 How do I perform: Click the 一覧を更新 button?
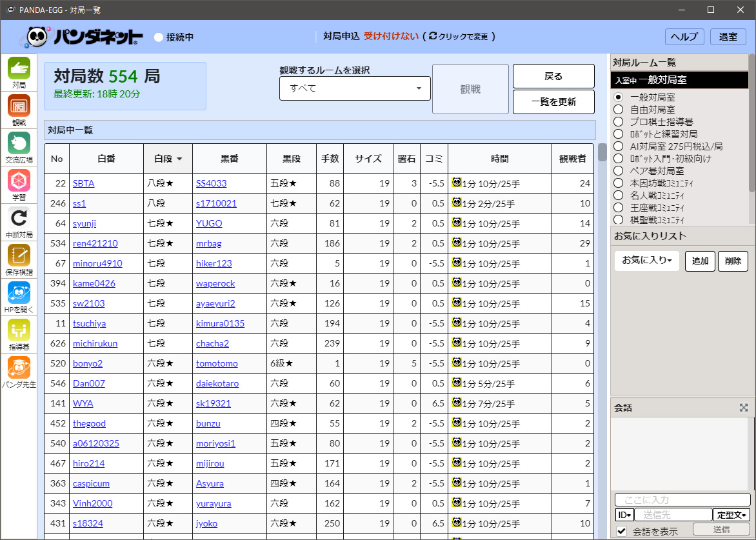pos(553,102)
